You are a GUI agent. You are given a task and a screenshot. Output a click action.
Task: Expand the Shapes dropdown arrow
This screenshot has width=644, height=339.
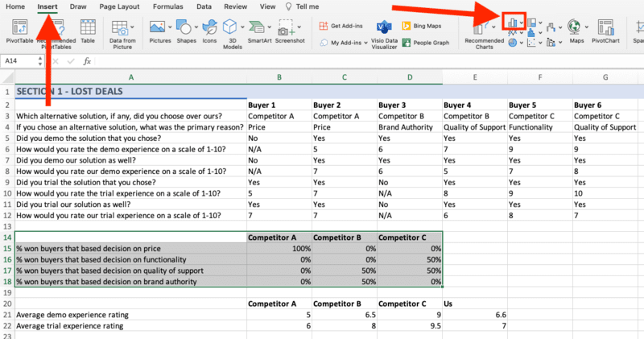click(197, 25)
